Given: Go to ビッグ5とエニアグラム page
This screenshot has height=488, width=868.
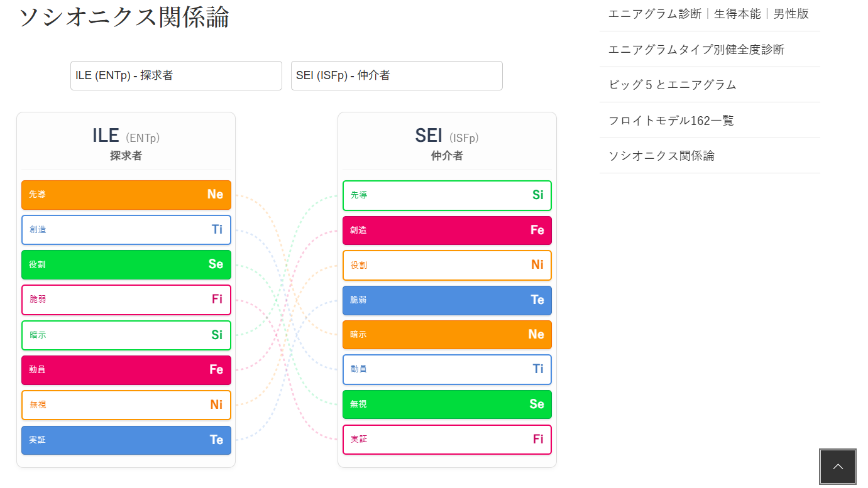Looking at the screenshot, I should tap(673, 85).
